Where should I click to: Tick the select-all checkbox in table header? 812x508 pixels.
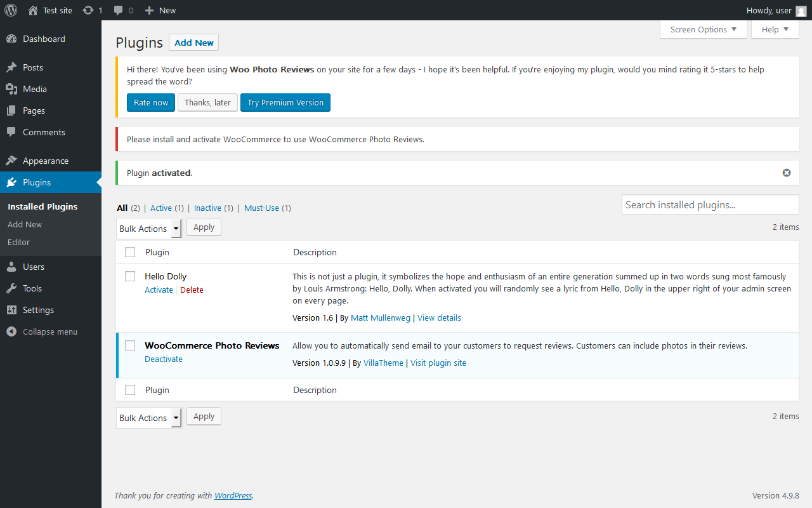(130, 252)
